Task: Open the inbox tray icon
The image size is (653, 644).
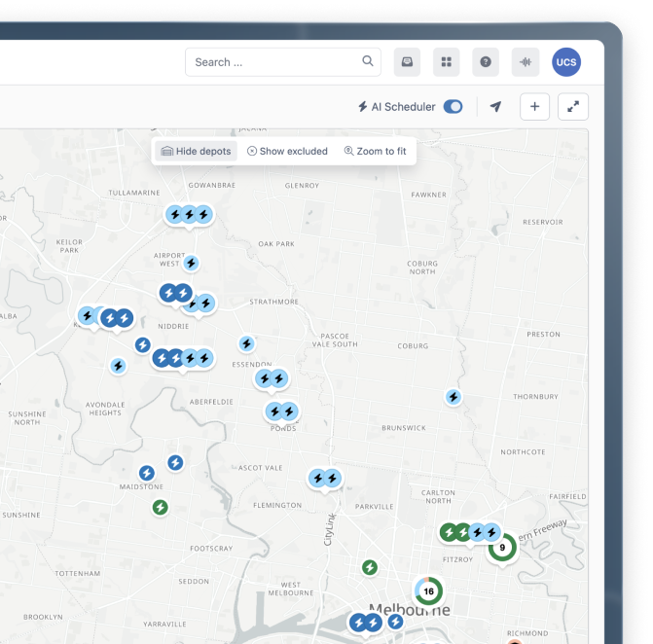Action: pos(407,62)
